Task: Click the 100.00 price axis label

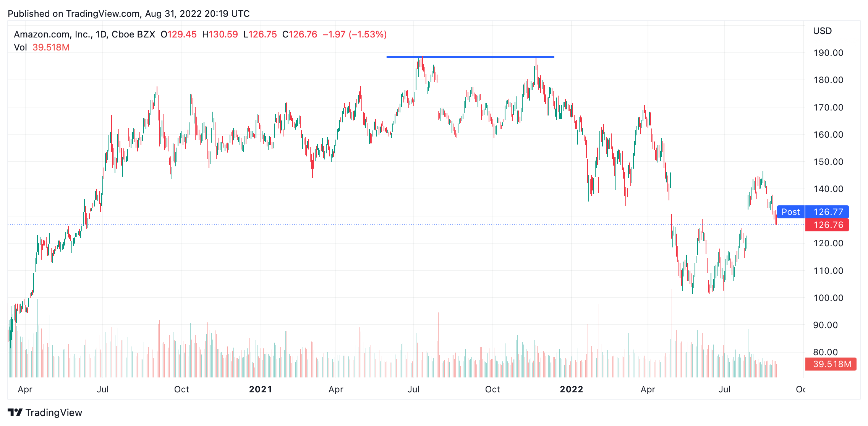Action: tap(828, 298)
